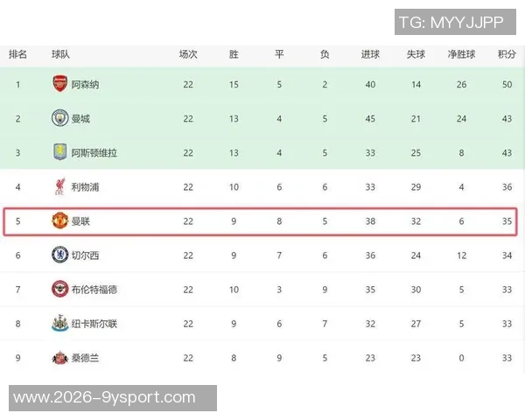525x420 pixels.
Task: Open the 曼联 team name link
Action: pos(80,221)
